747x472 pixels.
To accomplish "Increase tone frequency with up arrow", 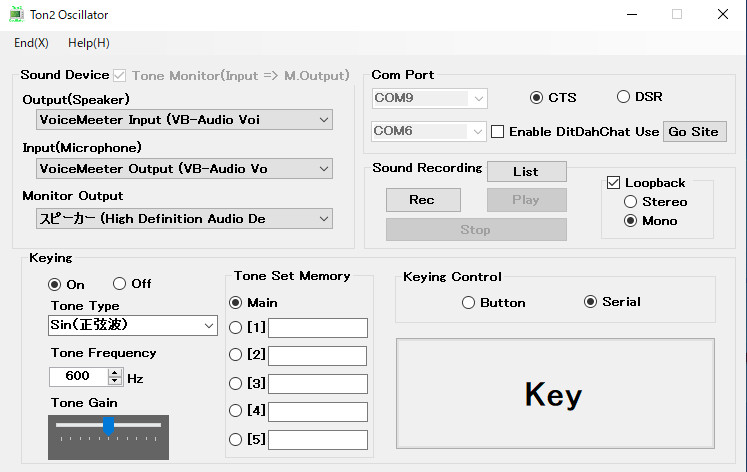I will tap(115, 372).
